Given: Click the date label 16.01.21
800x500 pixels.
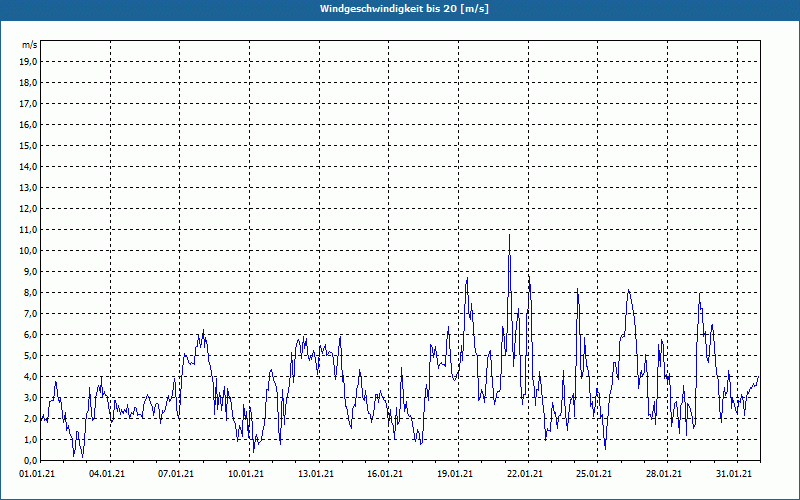Looking at the screenshot, I should 385,474.
